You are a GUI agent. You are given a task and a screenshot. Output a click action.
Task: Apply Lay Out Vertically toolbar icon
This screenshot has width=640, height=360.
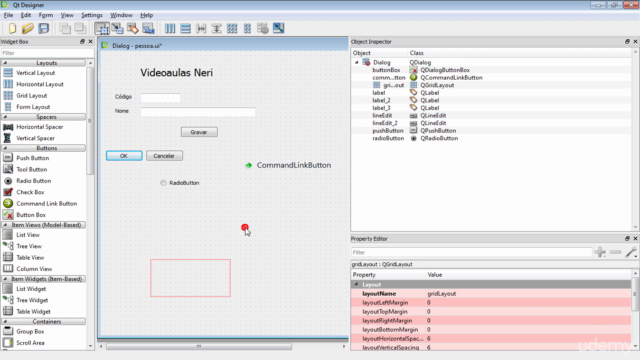pos(185,28)
